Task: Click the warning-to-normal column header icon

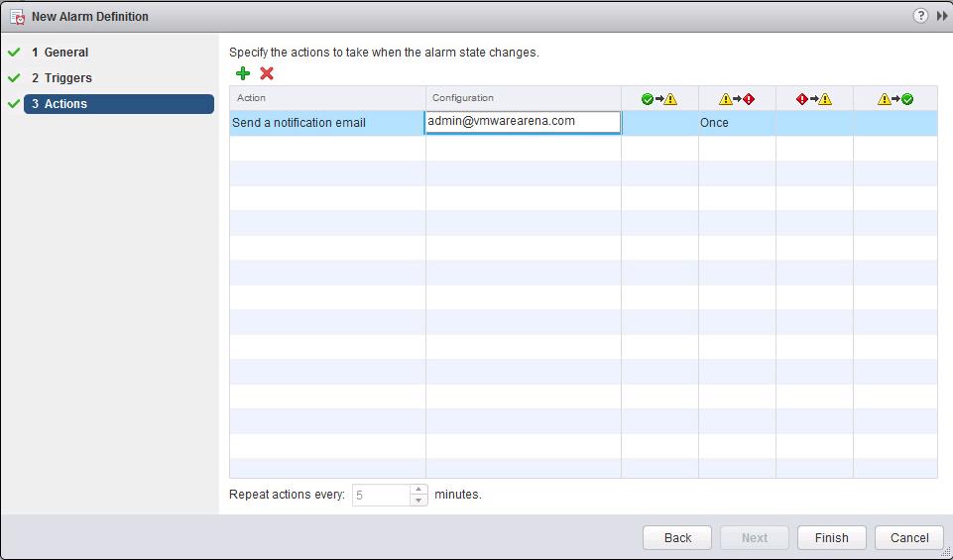Action: pyautogui.click(x=895, y=98)
